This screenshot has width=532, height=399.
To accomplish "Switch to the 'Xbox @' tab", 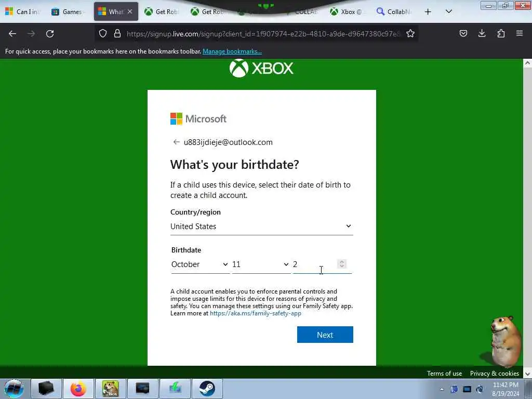I will click(348, 11).
